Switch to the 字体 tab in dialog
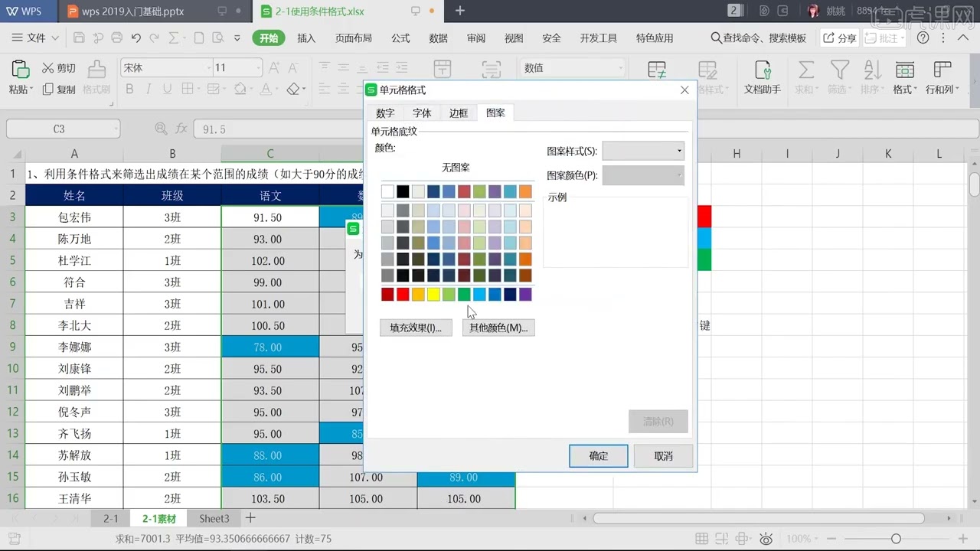This screenshot has height=551, width=980. pyautogui.click(x=422, y=112)
